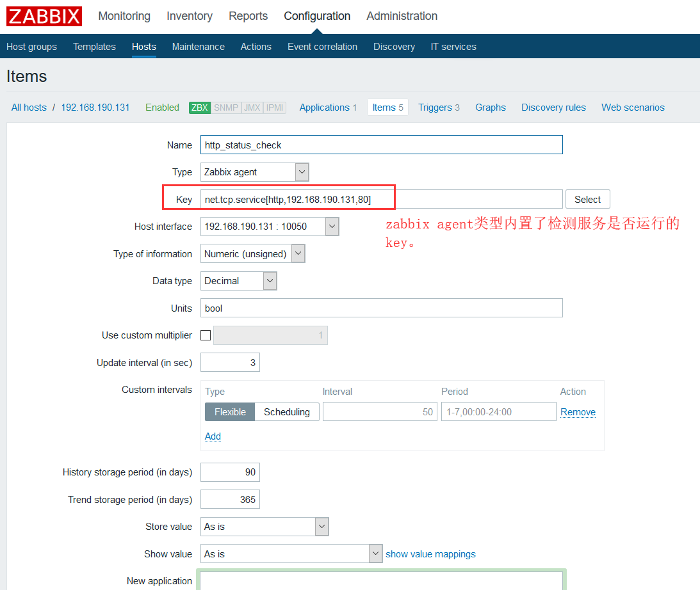This screenshot has height=590, width=700.
Task: Go to Host groups submenu
Action: (31, 46)
